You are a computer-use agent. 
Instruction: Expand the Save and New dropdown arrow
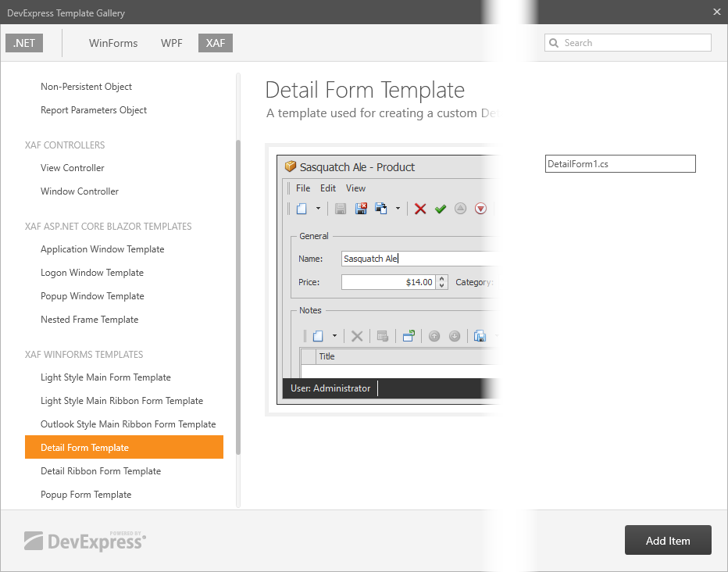coord(398,209)
